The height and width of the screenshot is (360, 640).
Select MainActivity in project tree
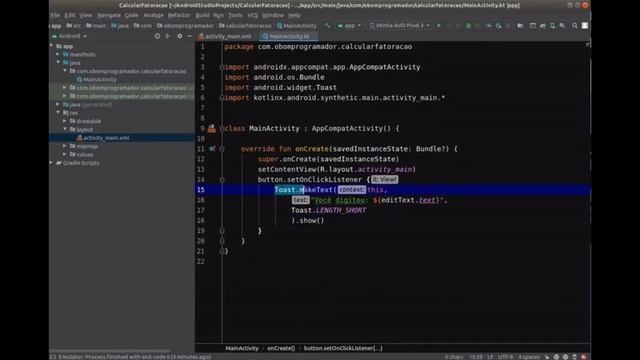[100, 80]
